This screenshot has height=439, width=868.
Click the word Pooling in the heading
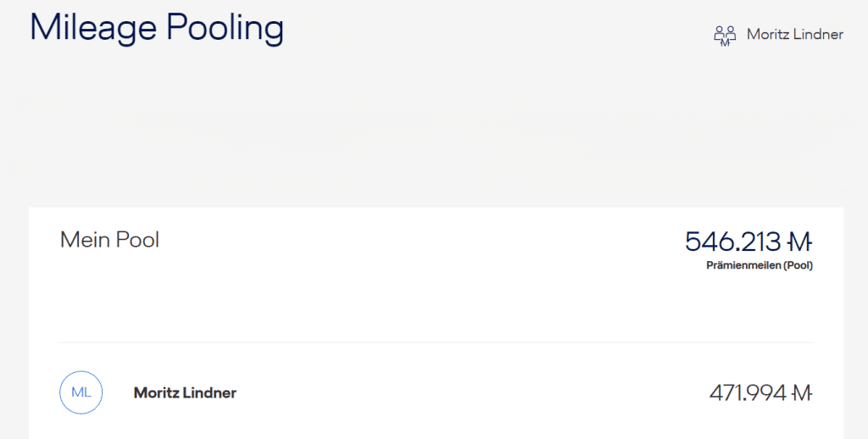(x=225, y=27)
